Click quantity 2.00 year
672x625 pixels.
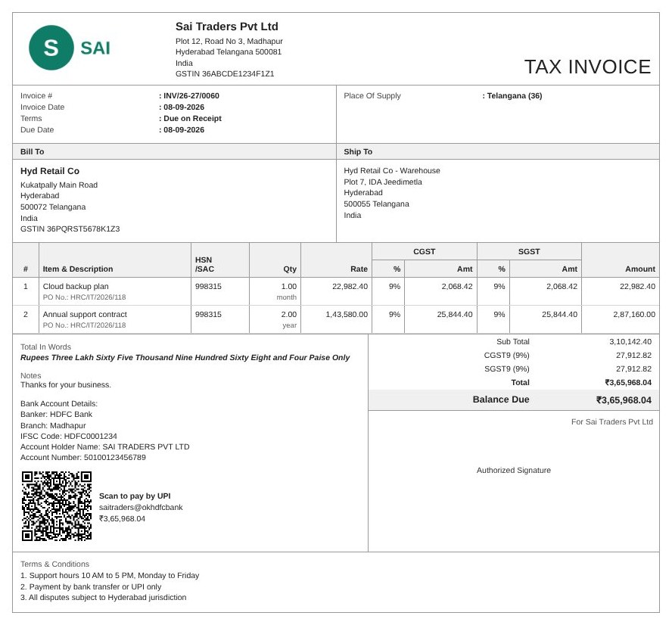coord(289,319)
